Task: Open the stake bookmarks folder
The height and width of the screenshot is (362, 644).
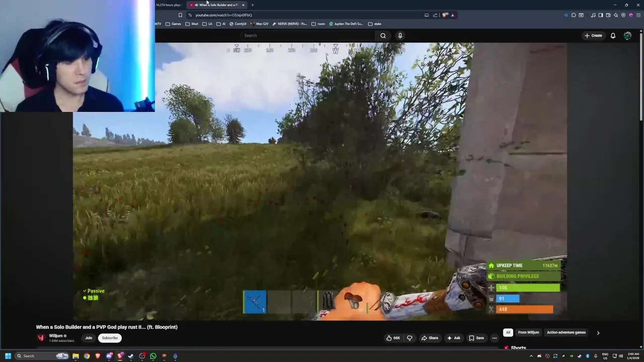Action: coord(375,24)
